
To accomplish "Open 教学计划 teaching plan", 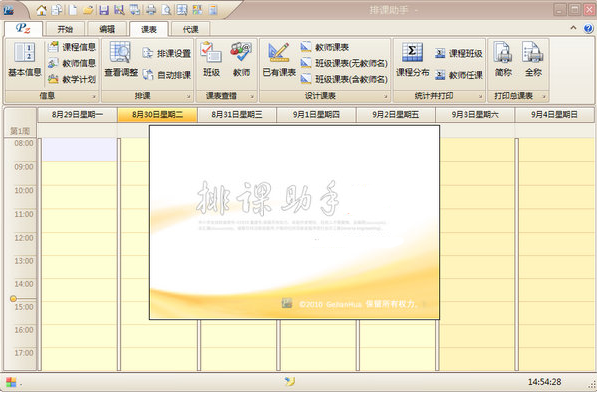I will tap(72, 79).
